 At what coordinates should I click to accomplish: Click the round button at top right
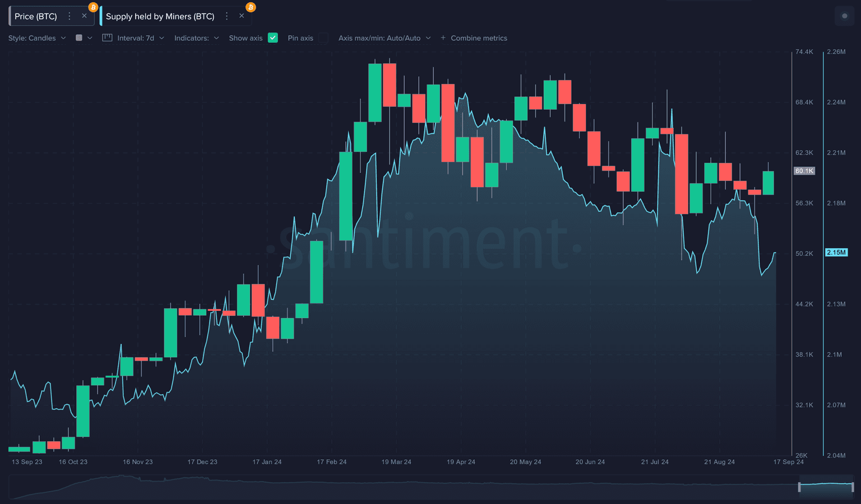click(844, 16)
